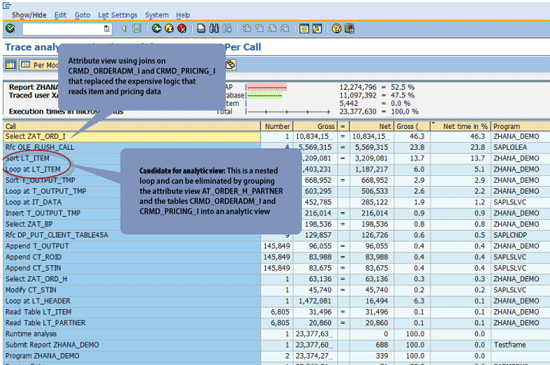Click the Customize Local Layout icon
Viewport: 550px width, 365px height.
click(x=349, y=28)
